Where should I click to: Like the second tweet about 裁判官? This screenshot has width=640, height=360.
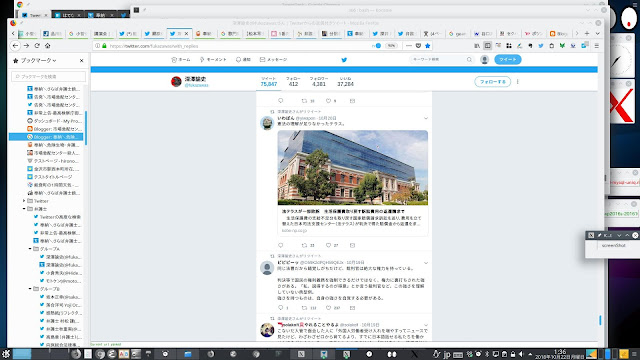(x=328, y=308)
